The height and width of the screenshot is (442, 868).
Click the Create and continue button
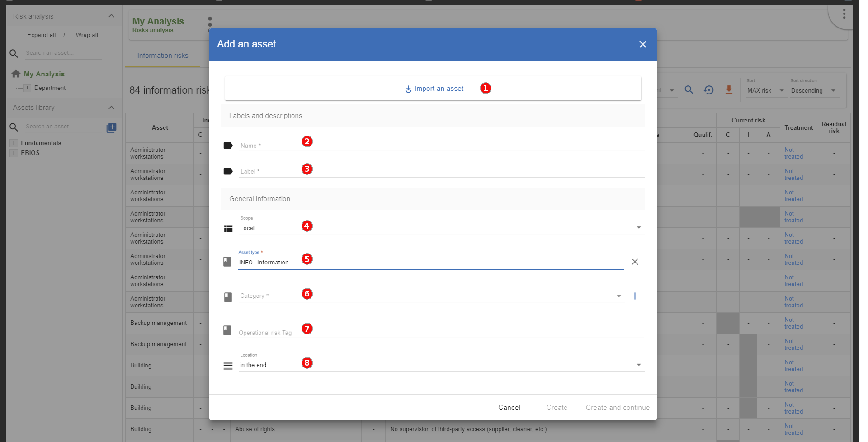(618, 407)
